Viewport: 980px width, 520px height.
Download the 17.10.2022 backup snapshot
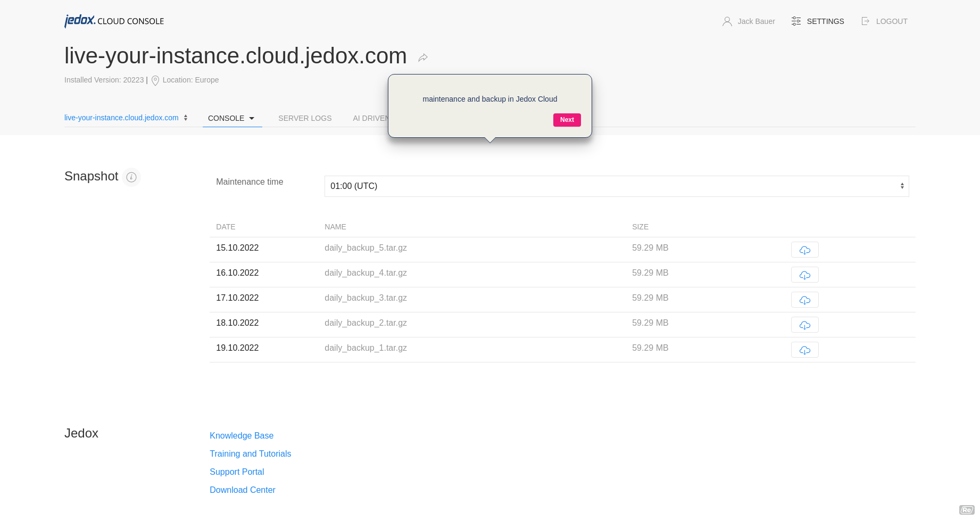804,300
